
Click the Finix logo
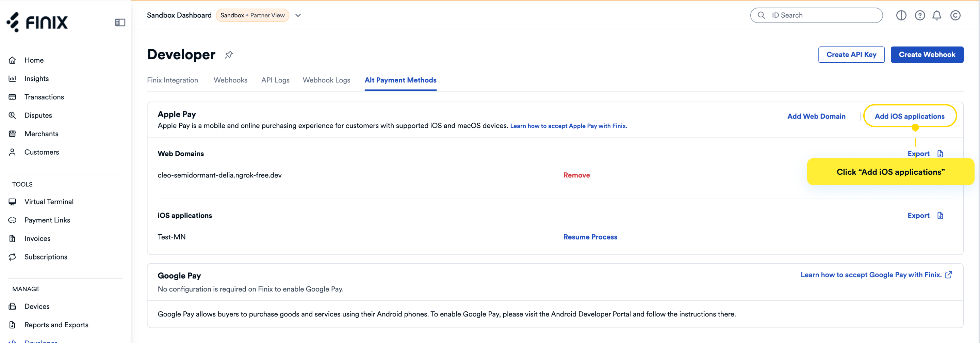point(37,22)
